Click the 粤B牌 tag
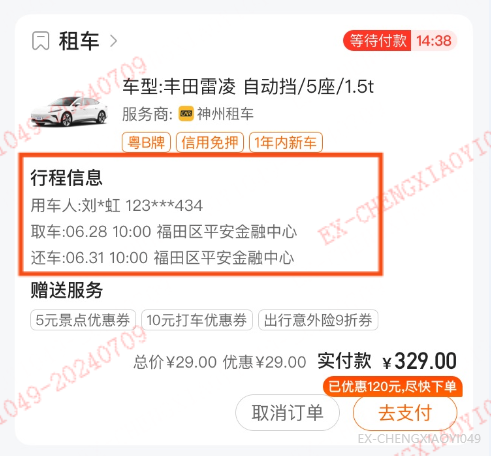Viewport: 491px width, 456px height. 146,142
